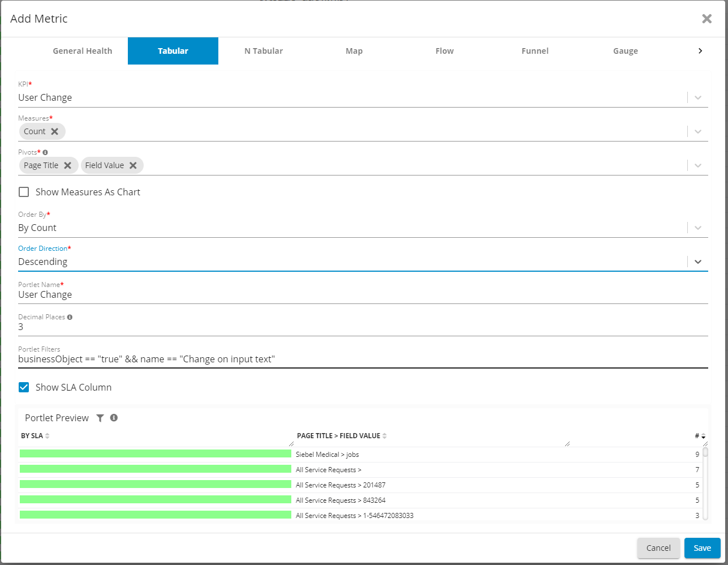
Task: Expand the Order By dropdown
Action: click(697, 228)
